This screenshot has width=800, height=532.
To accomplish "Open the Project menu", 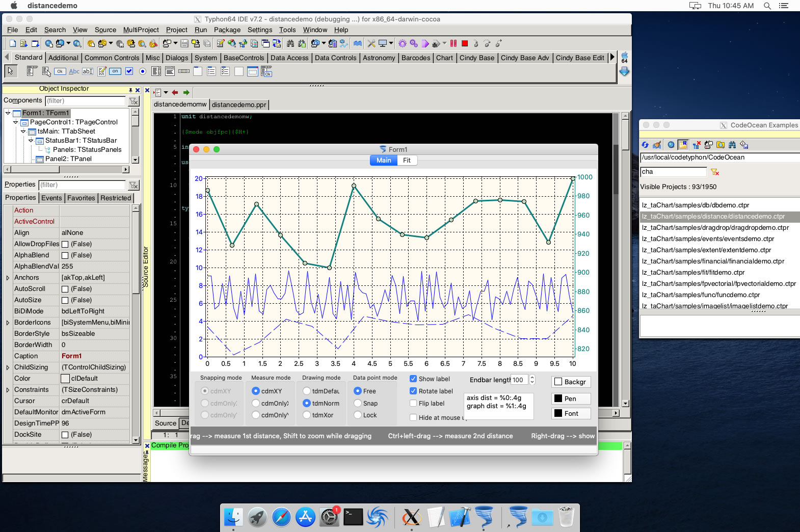I will (176, 30).
